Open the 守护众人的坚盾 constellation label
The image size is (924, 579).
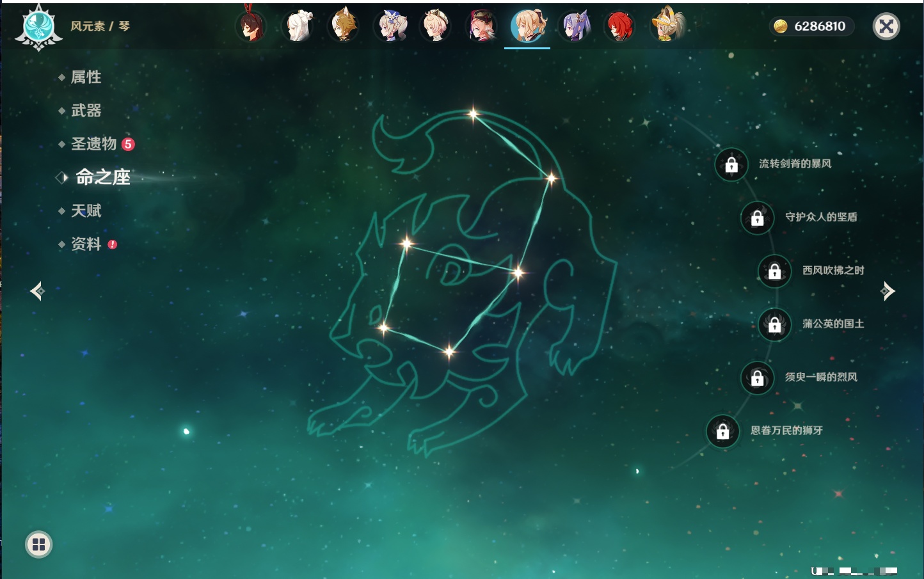(x=821, y=217)
